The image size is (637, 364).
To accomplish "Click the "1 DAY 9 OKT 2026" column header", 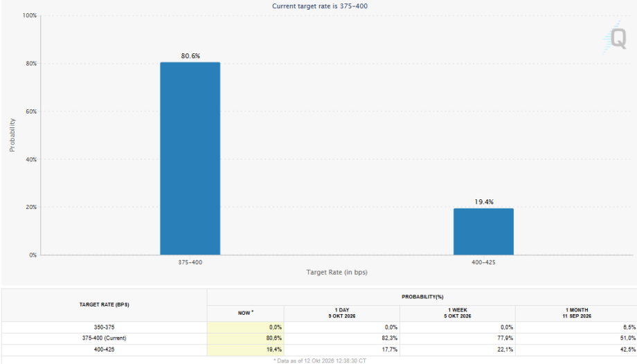I will [341, 313].
